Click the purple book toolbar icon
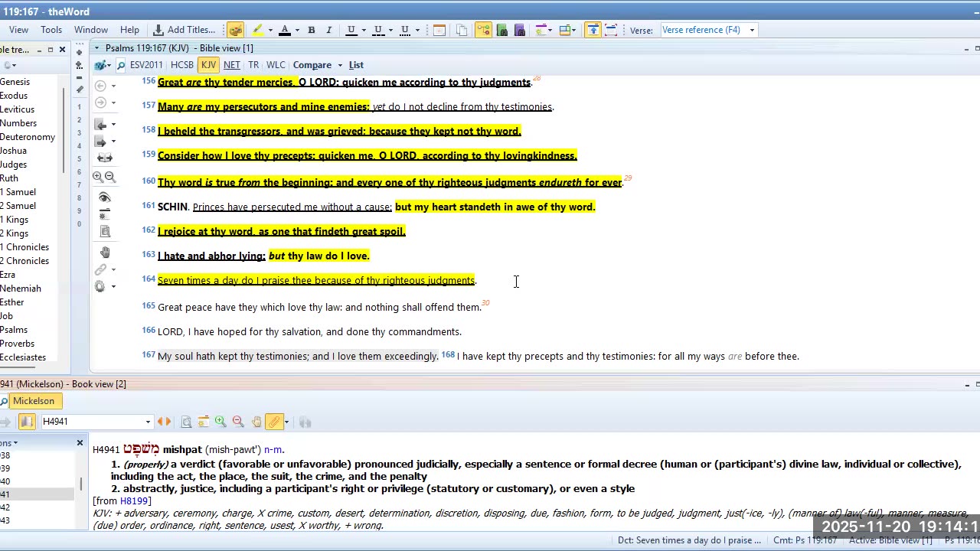This screenshot has height=551, width=980. click(x=520, y=30)
